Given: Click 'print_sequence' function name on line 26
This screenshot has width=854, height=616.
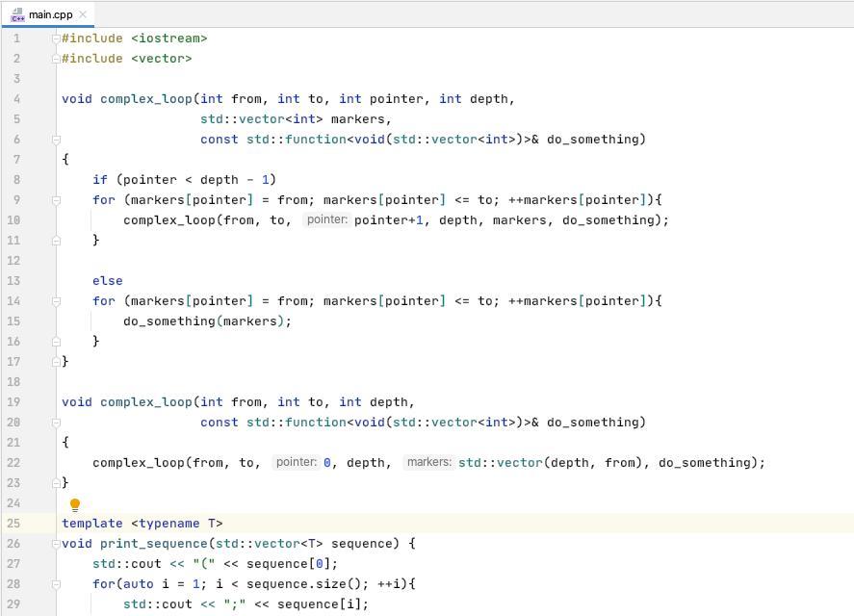Looking at the screenshot, I should (x=154, y=544).
